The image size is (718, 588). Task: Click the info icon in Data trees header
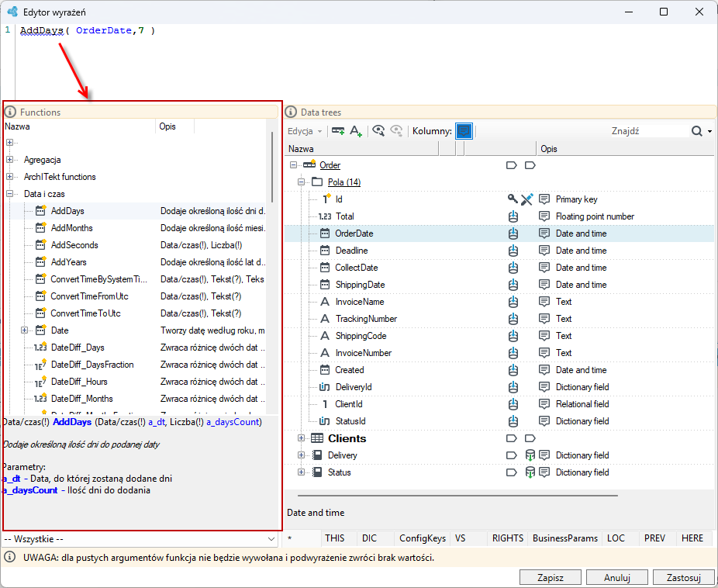(x=291, y=112)
